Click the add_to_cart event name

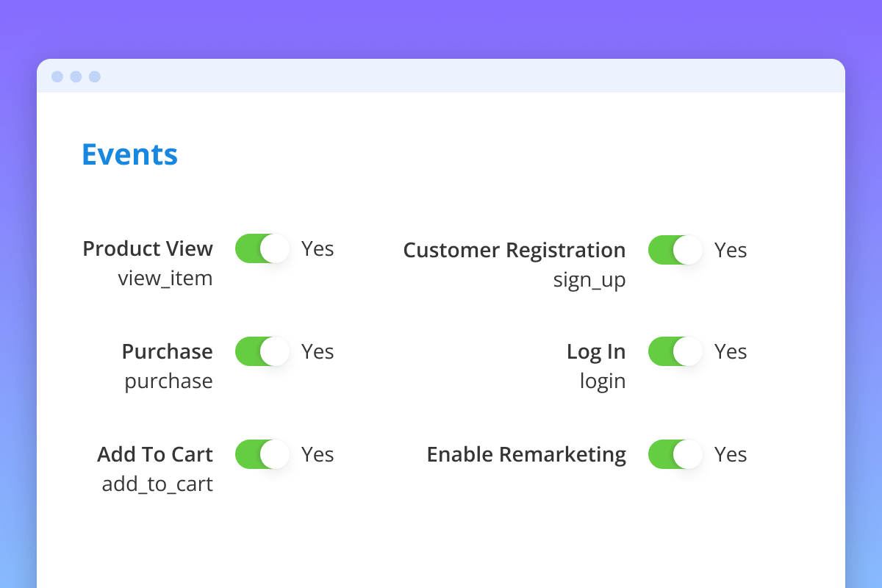(x=157, y=484)
